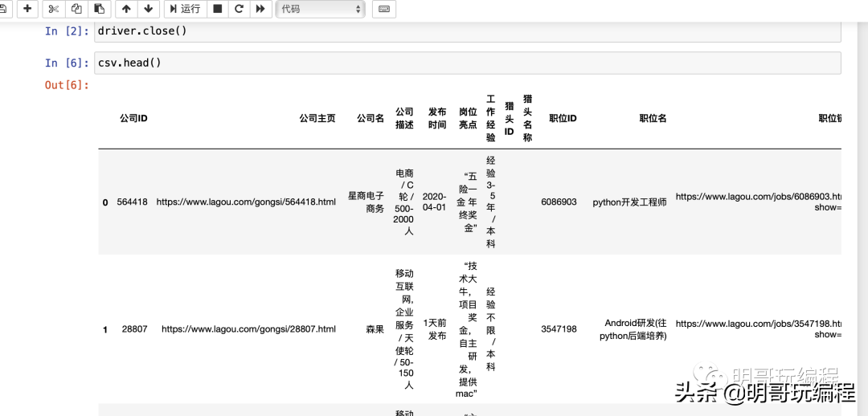Select the 公司ID column header
The height and width of the screenshot is (416, 868).
pyautogui.click(x=133, y=118)
